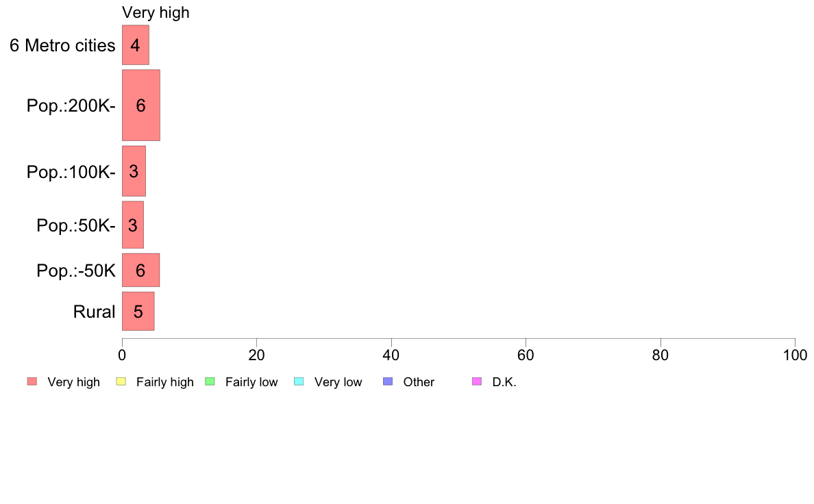Select the Pop.:-50K bar showing 6
This screenshot has height=504, width=814.
point(140,270)
